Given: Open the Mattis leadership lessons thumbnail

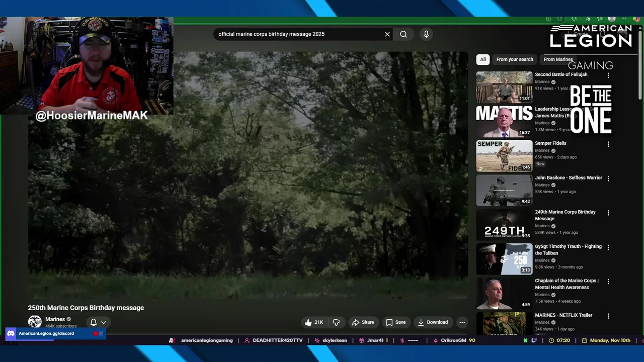Looking at the screenshot, I should (504, 121).
